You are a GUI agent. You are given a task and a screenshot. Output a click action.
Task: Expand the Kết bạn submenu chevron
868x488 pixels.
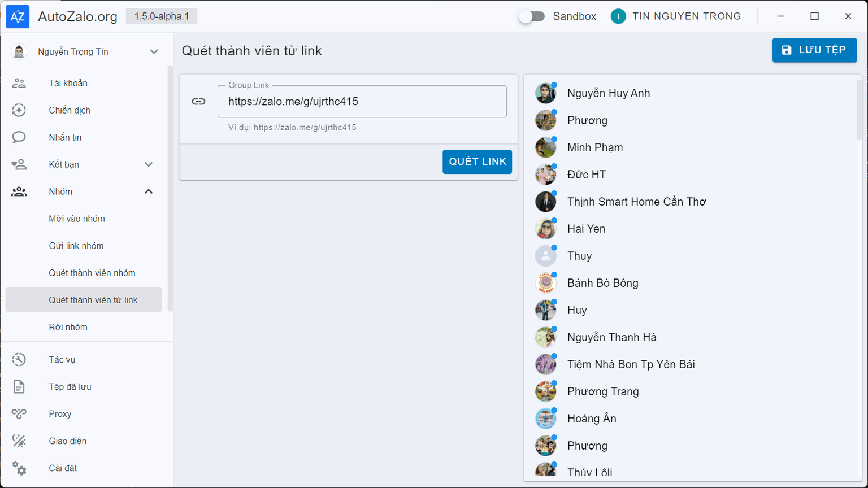[149, 164]
